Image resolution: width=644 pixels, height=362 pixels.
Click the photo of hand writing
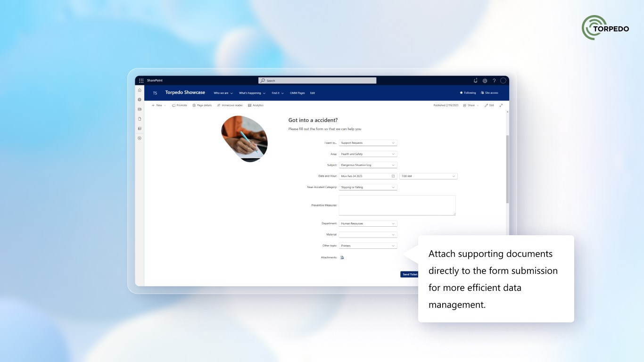point(244,139)
